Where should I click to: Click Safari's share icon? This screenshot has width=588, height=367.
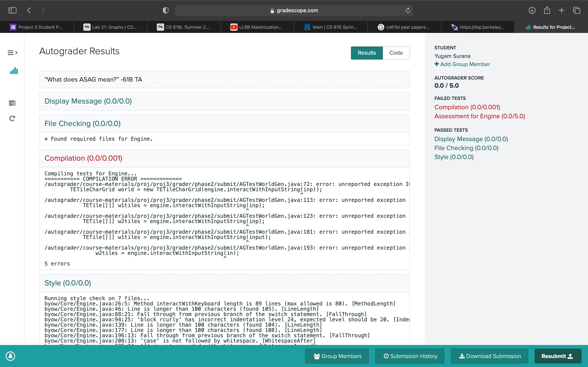click(x=547, y=10)
